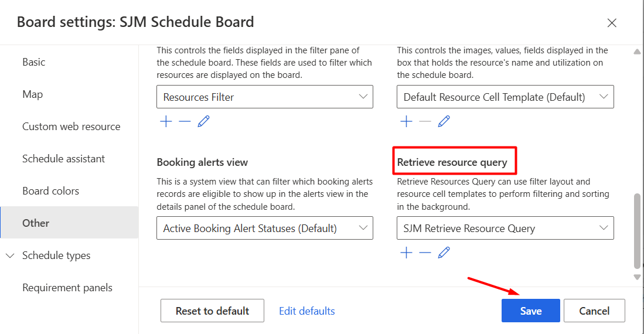Save the board settings
This screenshot has height=334, width=644.
click(530, 311)
